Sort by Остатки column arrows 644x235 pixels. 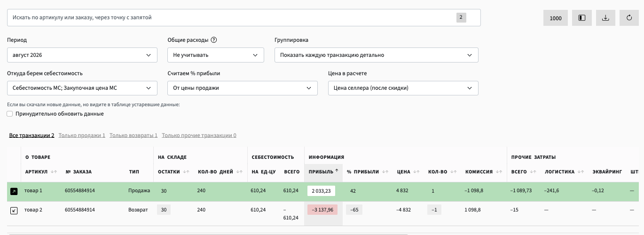tap(186, 172)
